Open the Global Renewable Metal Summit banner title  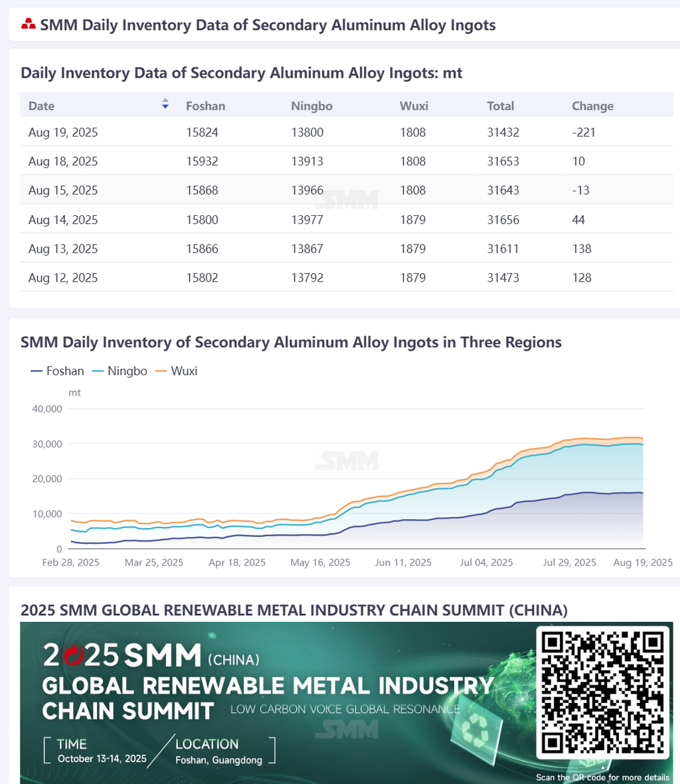268,698
